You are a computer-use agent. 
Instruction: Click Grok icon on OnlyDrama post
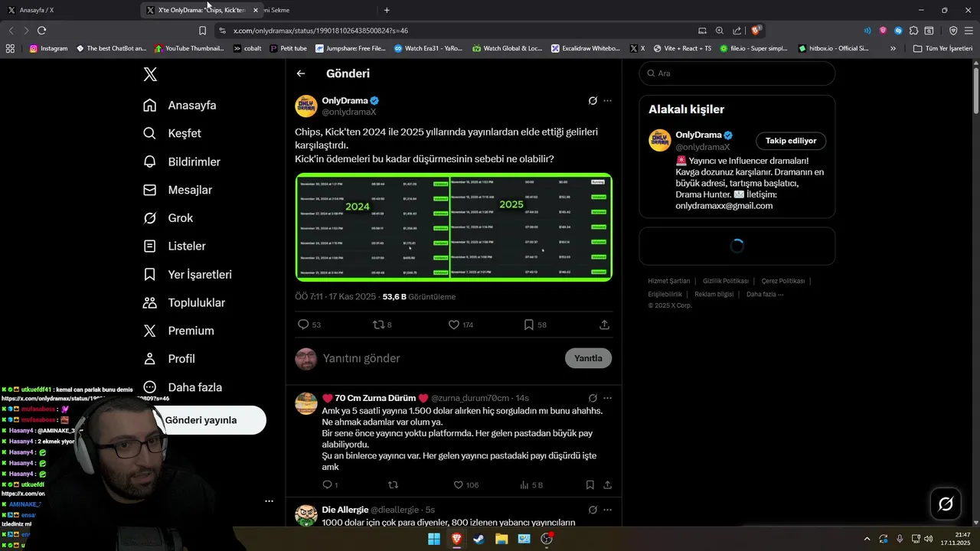tap(593, 101)
